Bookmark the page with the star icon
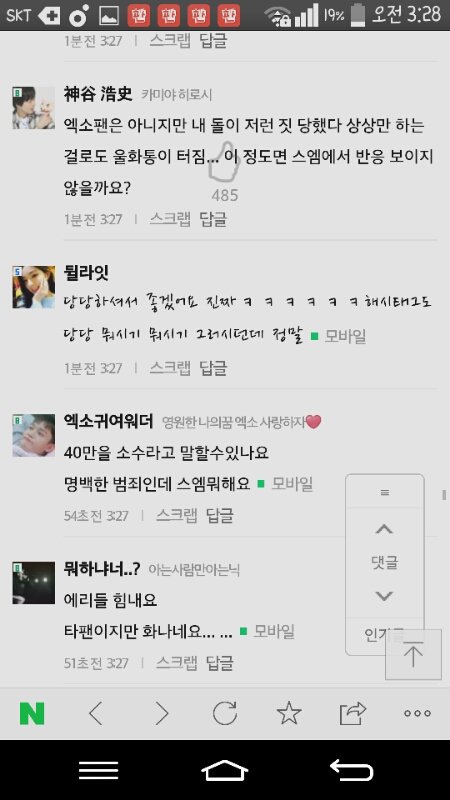Screen dimensions: 450x800 [x=289, y=713]
